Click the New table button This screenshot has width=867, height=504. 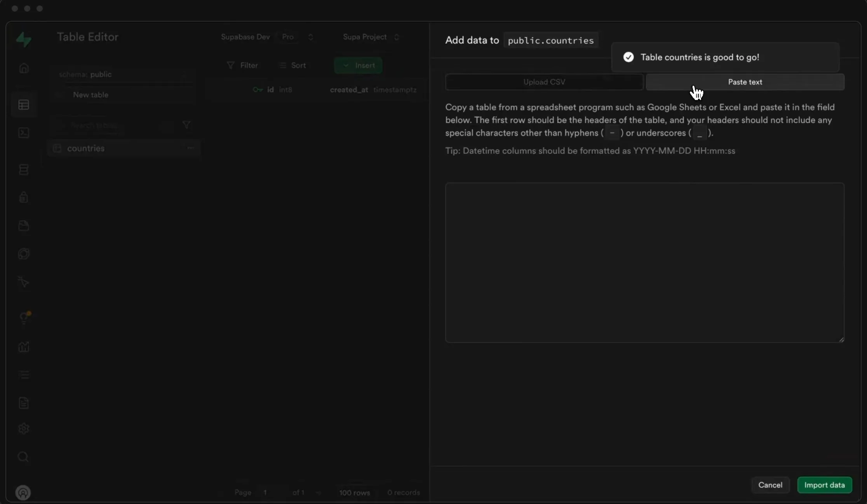point(123,95)
